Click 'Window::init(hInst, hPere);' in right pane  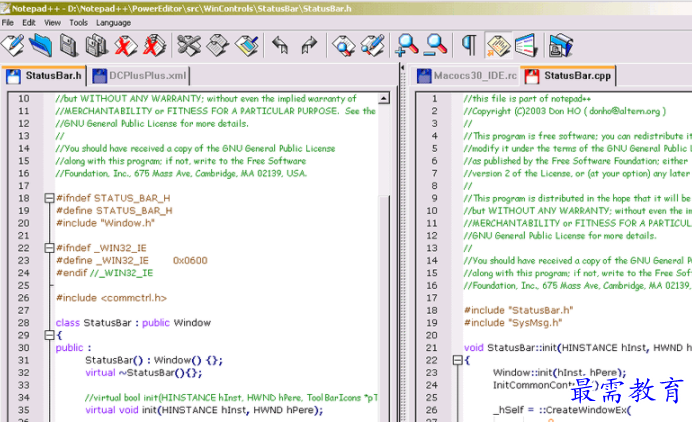[x=560, y=373]
